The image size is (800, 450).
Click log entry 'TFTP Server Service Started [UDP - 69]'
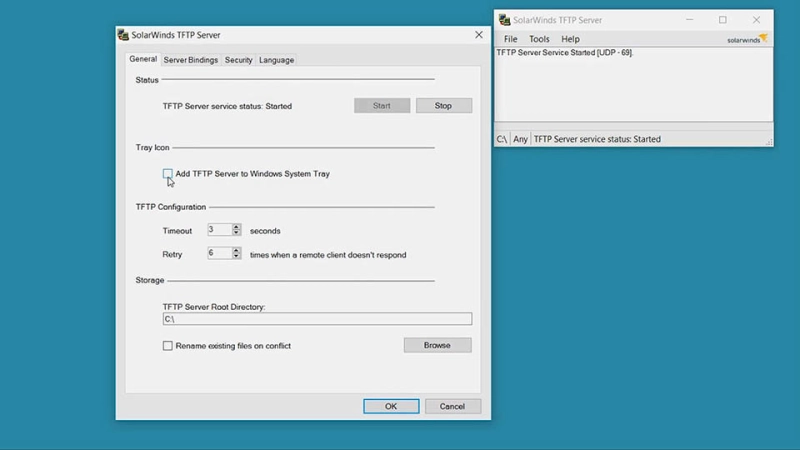[x=564, y=53]
